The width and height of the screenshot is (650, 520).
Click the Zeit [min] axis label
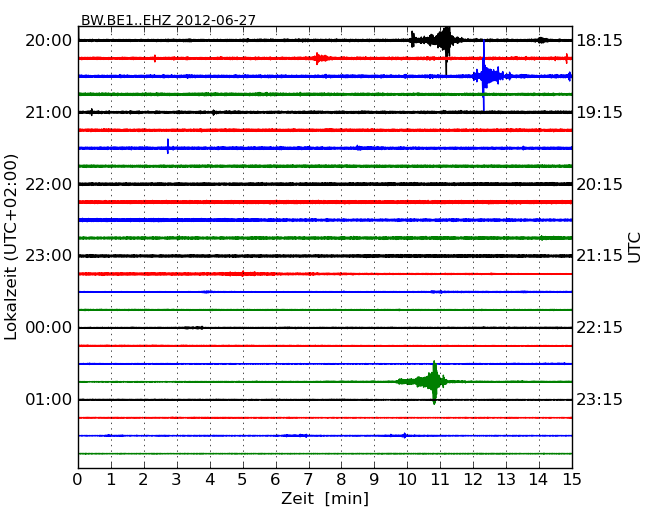coord(325,498)
